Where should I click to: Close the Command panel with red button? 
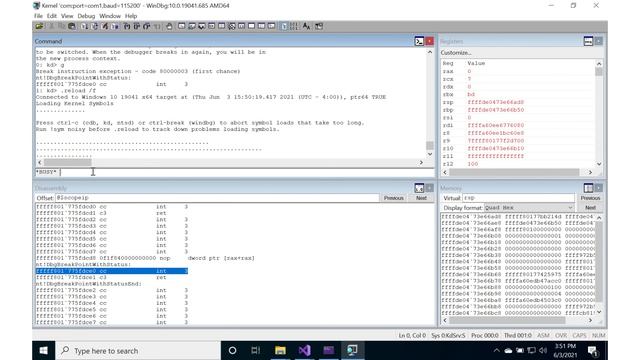point(429,41)
